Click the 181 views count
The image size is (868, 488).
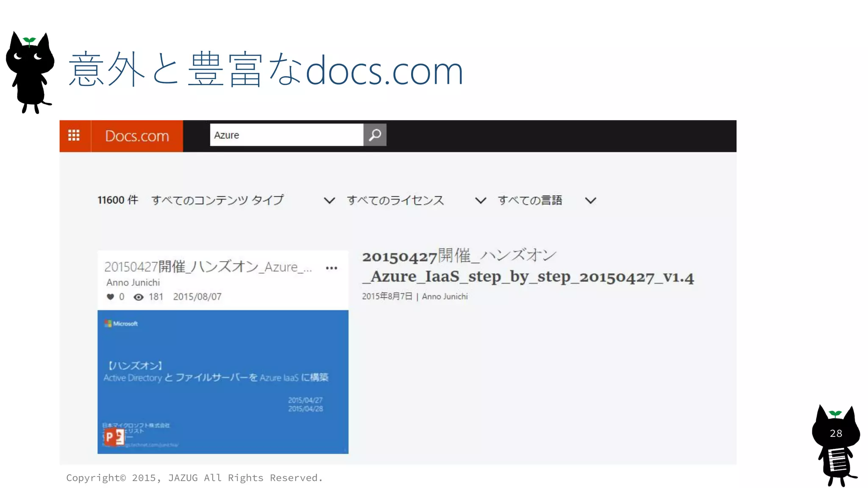tap(156, 297)
